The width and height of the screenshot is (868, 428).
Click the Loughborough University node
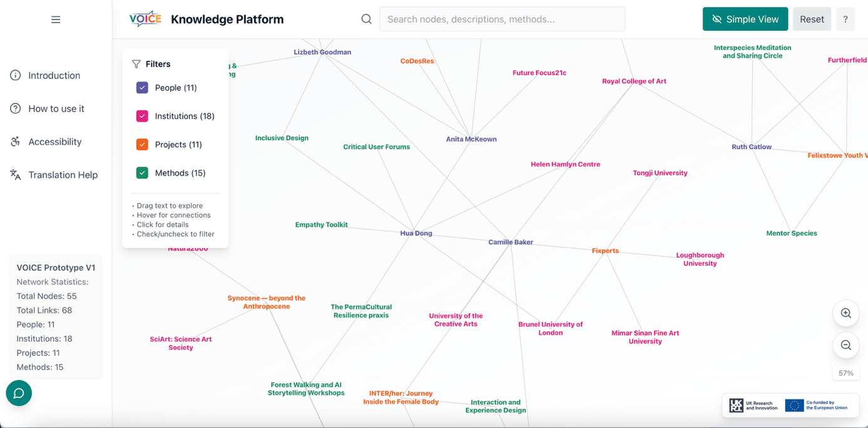700,259
